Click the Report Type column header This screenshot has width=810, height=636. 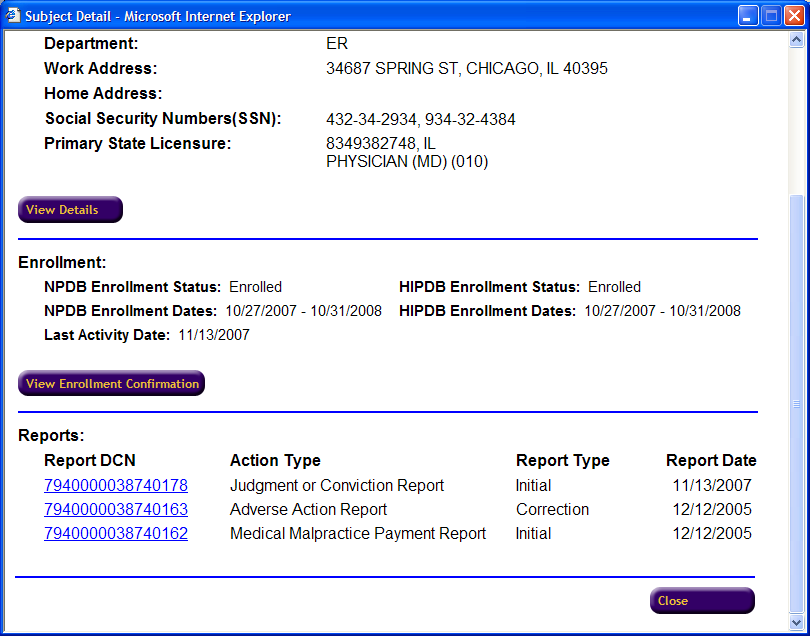point(563,460)
